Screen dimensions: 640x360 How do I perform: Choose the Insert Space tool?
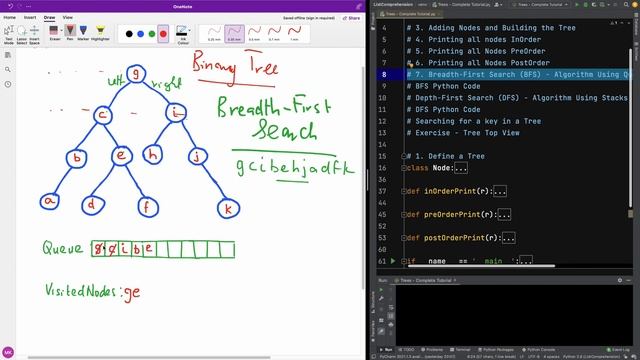34,35
